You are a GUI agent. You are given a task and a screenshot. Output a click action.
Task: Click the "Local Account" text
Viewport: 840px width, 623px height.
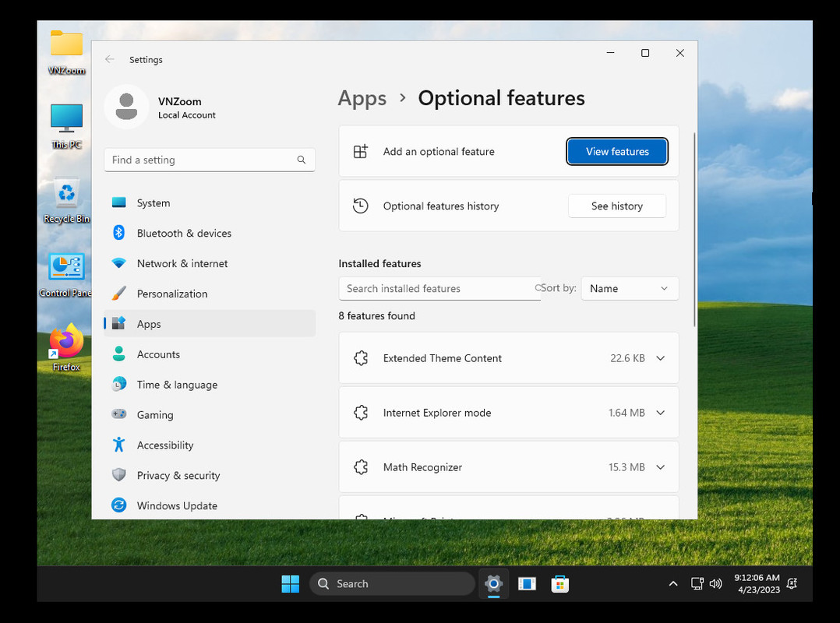186,115
